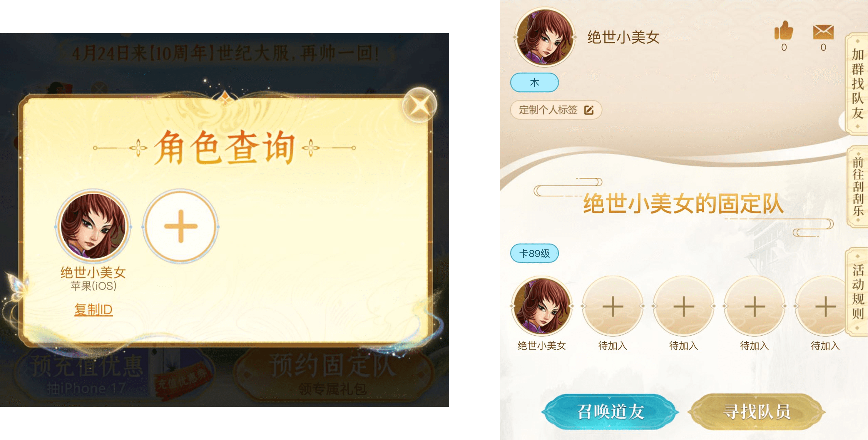Open the profile avatar beside the 绝世小美女 name
This screenshot has width=868, height=440.
(x=545, y=37)
